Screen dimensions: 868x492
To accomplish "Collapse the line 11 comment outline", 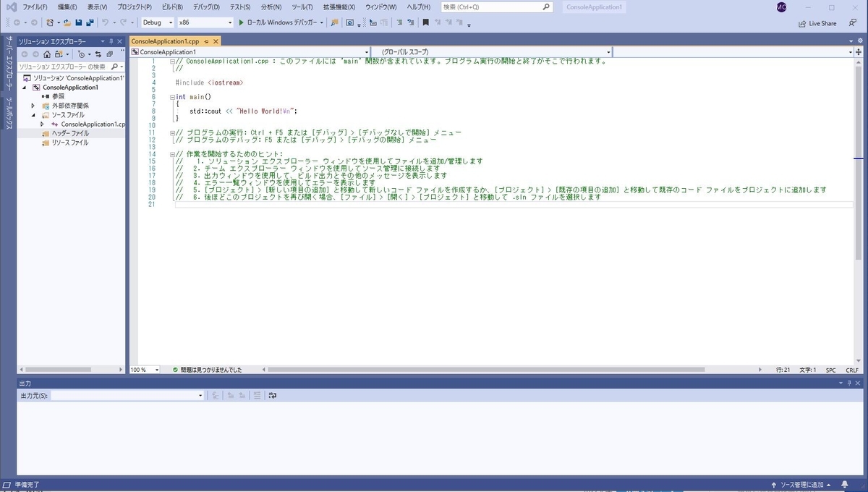I will [x=172, y=132].
